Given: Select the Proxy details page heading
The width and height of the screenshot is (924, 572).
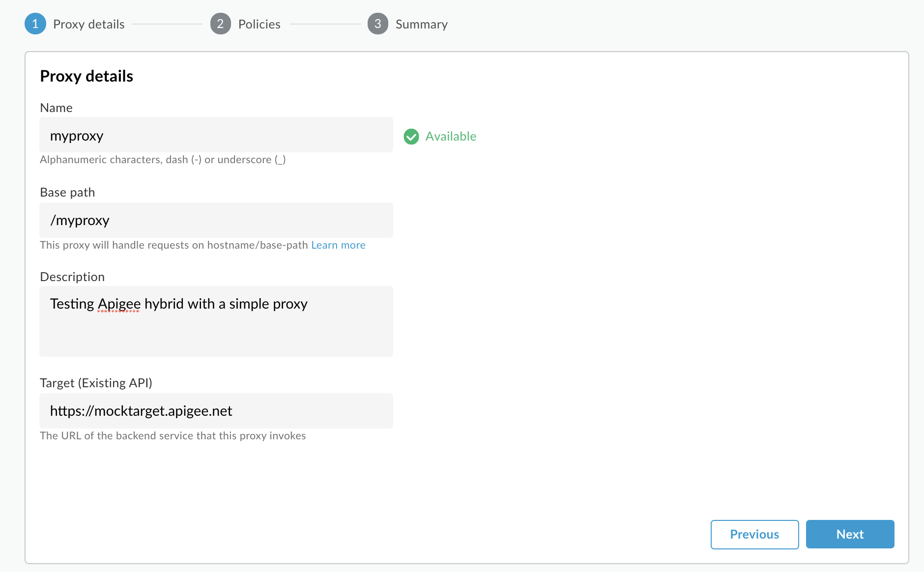Looking at the screenshot, I should point(86,76).
